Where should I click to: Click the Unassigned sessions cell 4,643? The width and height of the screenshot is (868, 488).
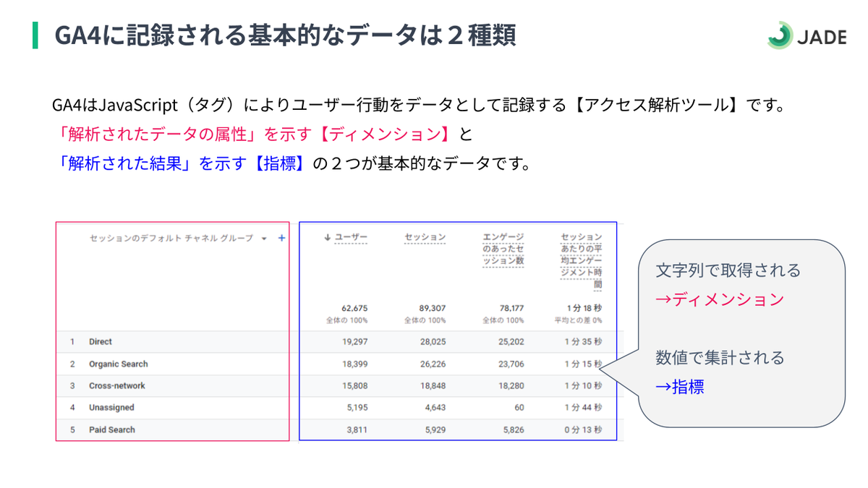coord(435,407)
